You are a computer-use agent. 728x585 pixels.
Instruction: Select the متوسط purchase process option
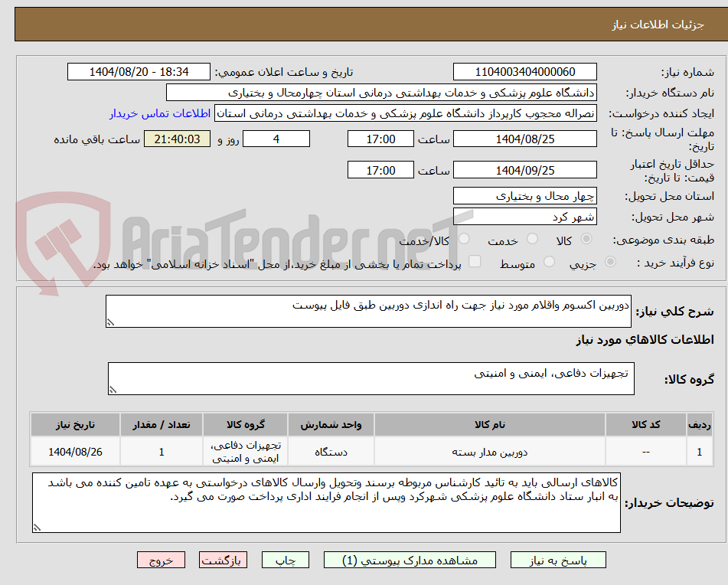(548, 262)
